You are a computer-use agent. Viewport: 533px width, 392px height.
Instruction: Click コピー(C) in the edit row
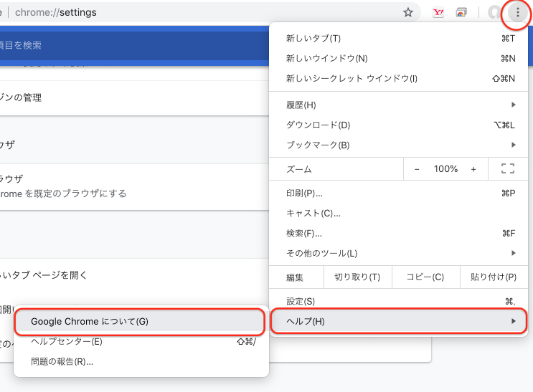[425, 277]
